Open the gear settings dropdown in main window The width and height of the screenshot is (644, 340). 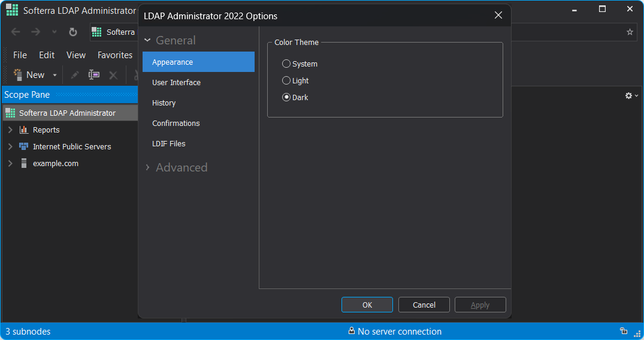[631, 95]
